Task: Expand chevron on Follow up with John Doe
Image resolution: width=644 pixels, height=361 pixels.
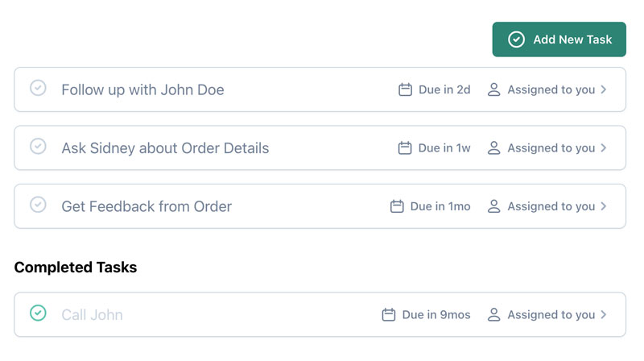Action: (603, 89)
